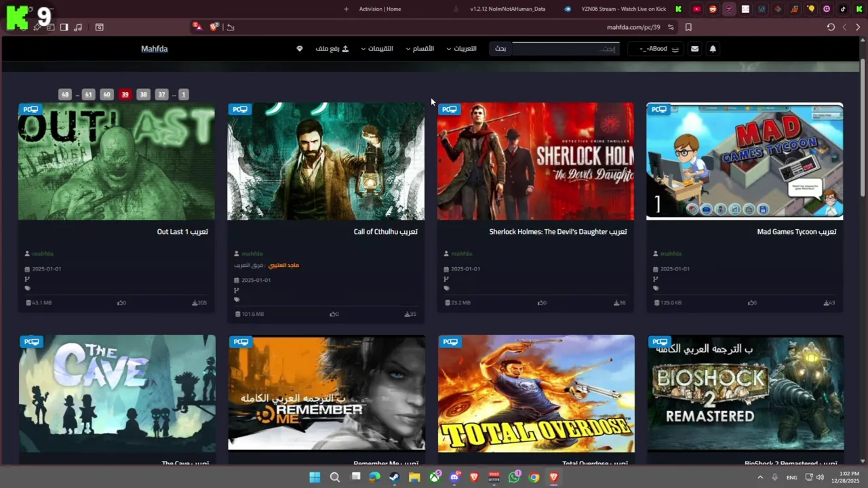The height and width of the screenshot is (488, 868).
Task: Click the browser bookmark icon
Action: (x=688, y=27)
